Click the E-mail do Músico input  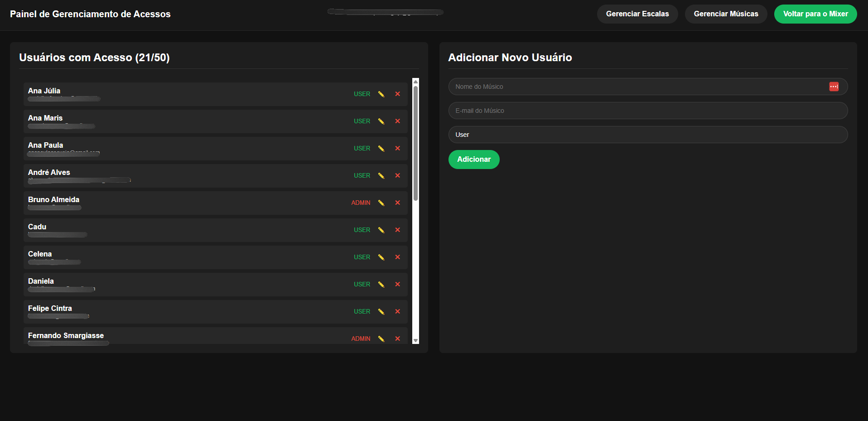coord(647,111)
